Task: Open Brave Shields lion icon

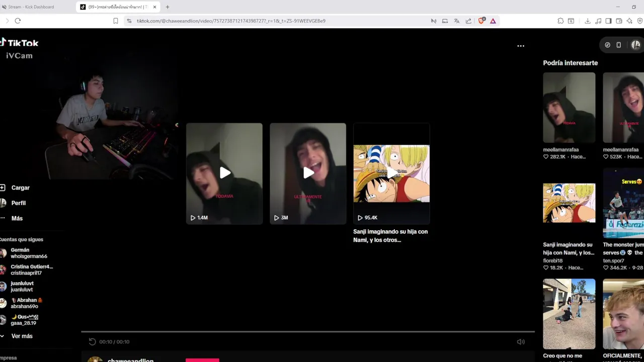Action: click(x=481, y=21)
